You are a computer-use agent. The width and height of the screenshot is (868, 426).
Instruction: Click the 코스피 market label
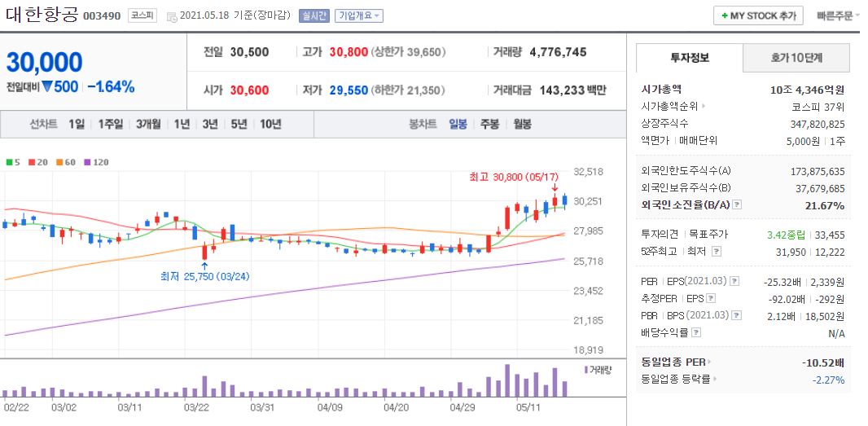(142, 15)
